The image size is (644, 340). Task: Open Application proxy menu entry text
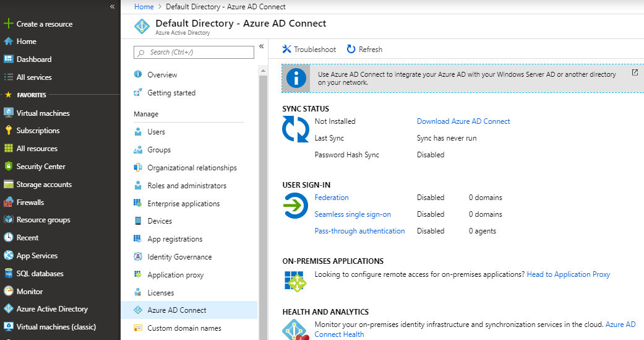pyautogui.click(x=175, y=274)
